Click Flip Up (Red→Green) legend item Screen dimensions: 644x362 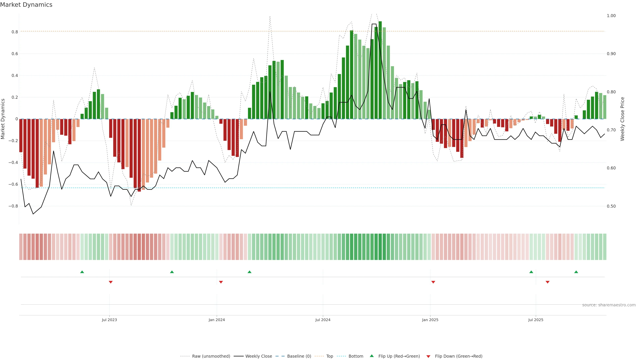[x=399, y=356]
